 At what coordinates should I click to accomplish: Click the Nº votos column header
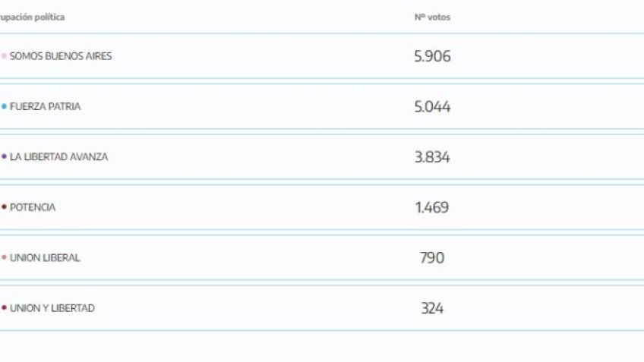[x=432, y=17]
